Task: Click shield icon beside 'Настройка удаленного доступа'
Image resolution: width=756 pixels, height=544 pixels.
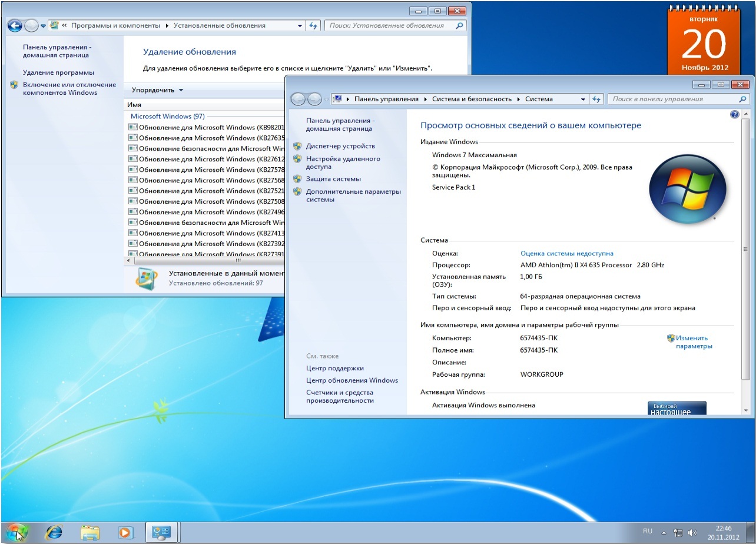Action: [297, 159]
